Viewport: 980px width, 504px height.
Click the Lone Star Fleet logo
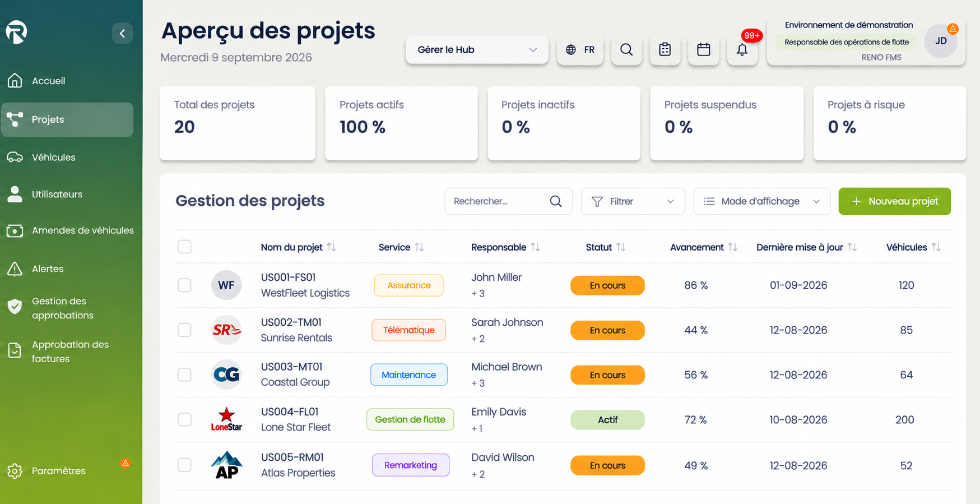(226, 419)
